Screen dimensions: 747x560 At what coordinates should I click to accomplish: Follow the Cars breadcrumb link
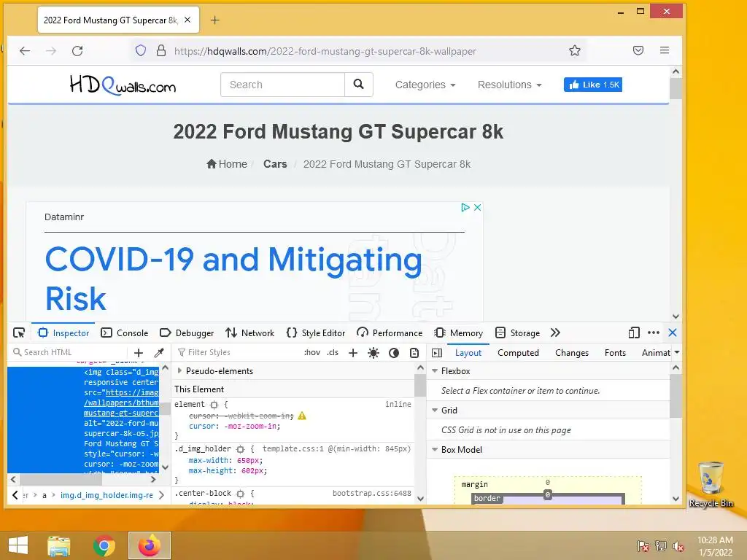[x=275, y=164]
